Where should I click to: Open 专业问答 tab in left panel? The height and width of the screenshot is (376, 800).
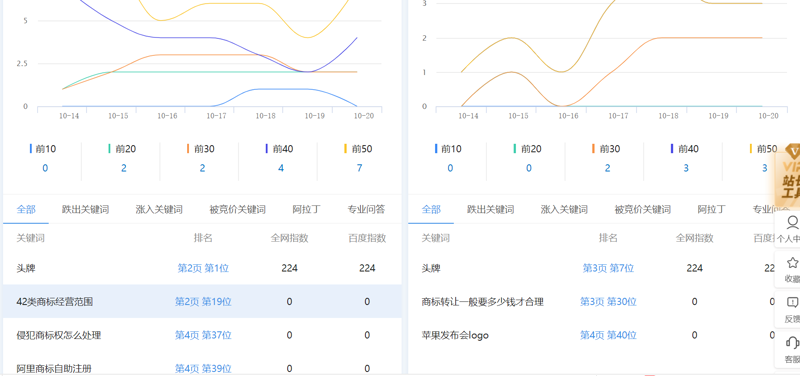[366, 209]
